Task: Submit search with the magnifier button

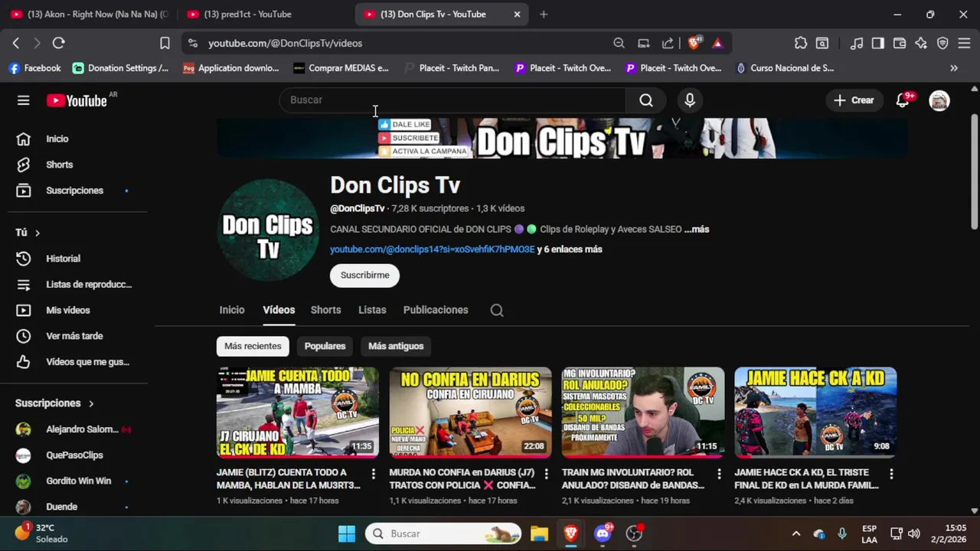Action: 646,100
